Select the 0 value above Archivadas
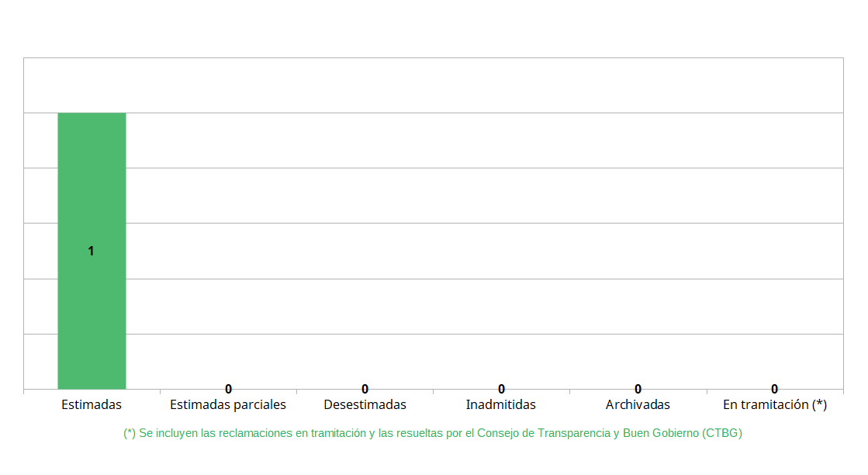The height and width of the screenshot is (475, 868). (x=638, y=389)
